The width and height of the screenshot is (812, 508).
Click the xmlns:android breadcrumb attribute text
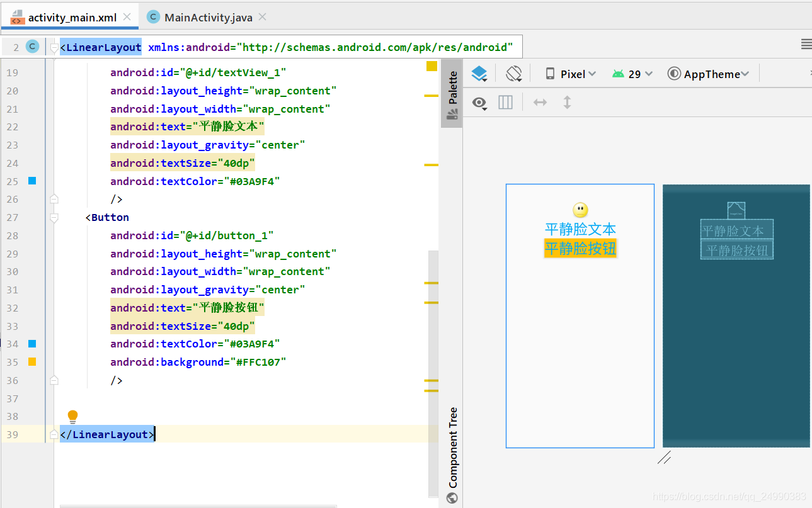331,47
